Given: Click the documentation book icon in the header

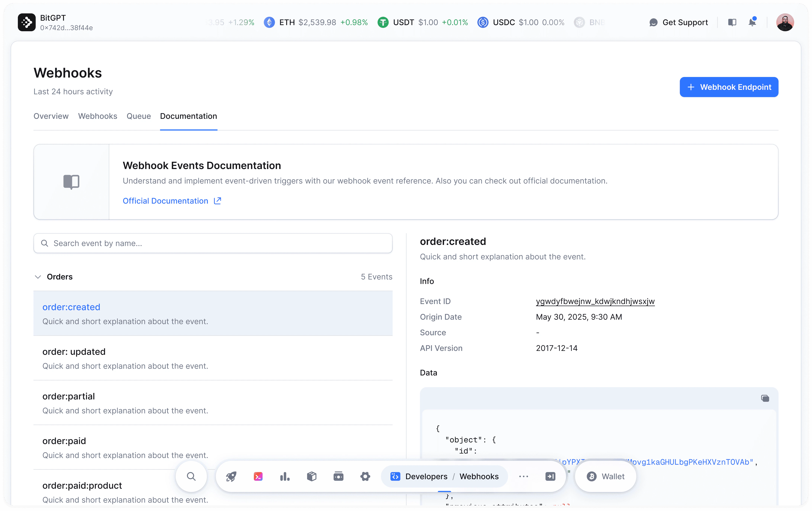Looking at the screenshot, I should [x=732, y=22].
